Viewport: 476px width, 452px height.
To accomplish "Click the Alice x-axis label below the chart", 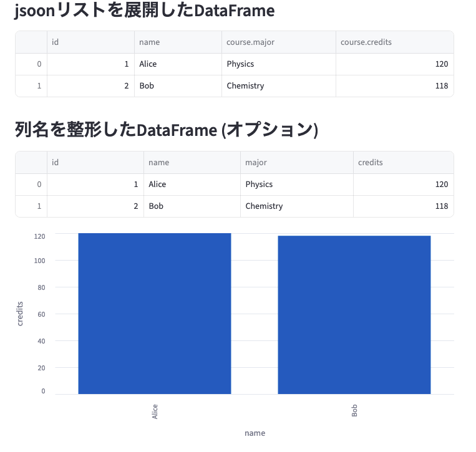I will click(155, 411).
